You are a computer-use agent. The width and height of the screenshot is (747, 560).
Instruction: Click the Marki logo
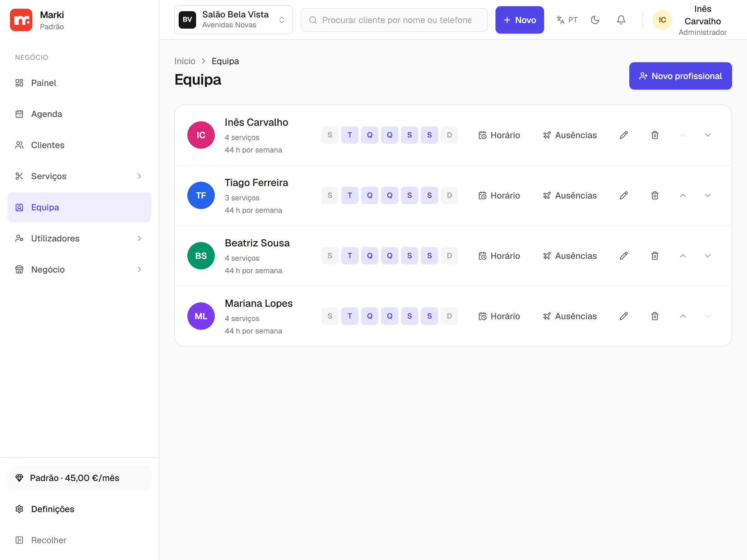(21, 20)
